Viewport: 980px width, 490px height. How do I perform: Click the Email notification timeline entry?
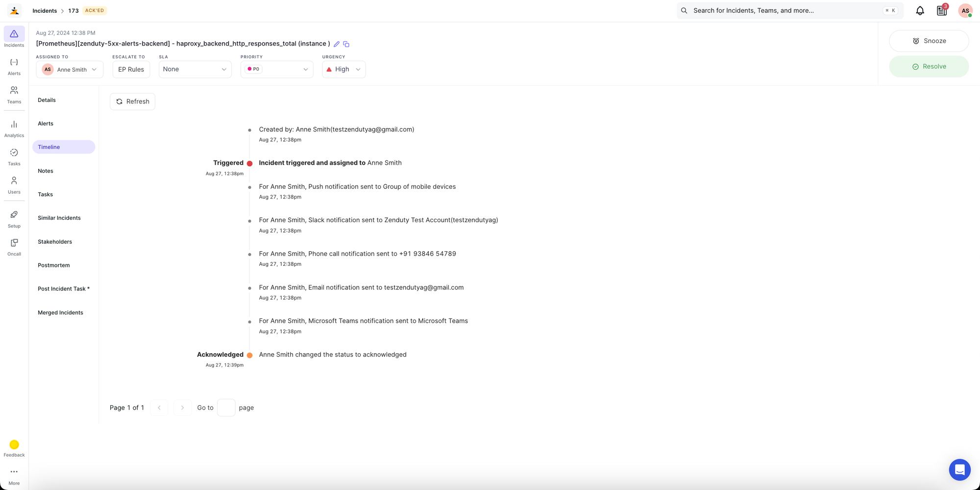361,287
